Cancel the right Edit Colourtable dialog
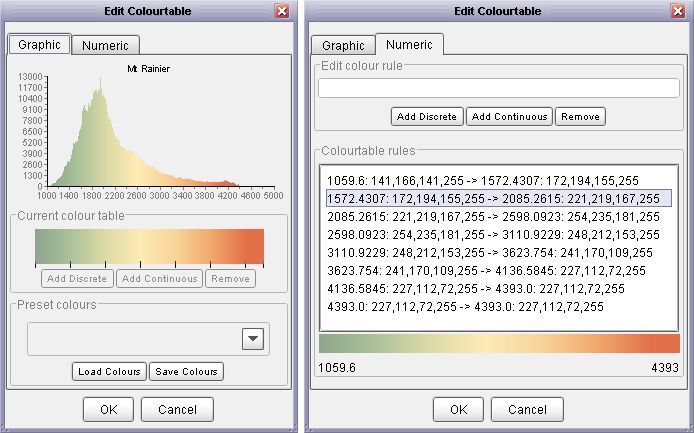694x433 pixels. 527,409
